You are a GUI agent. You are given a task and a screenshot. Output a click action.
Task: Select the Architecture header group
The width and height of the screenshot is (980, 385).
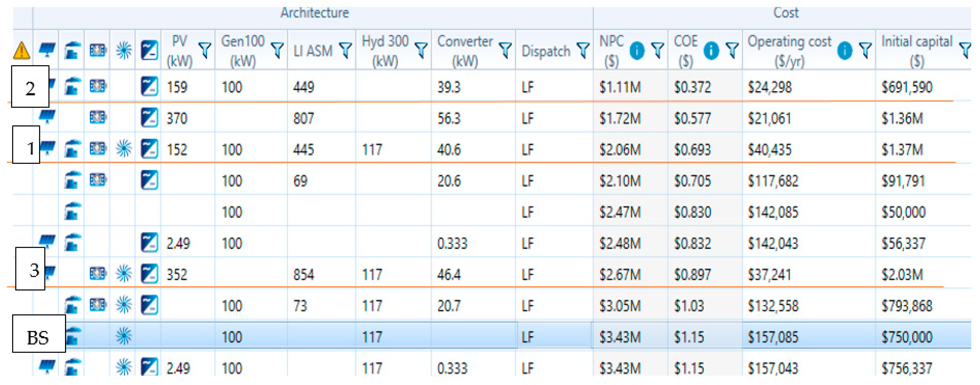[314, 13]
